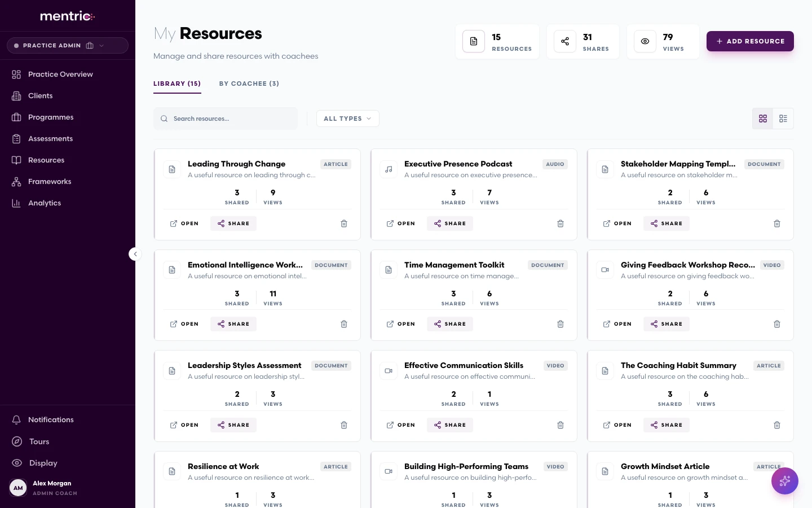
Task: Open the Giving Feedback Workshop recording
Action: pos(617,324)
